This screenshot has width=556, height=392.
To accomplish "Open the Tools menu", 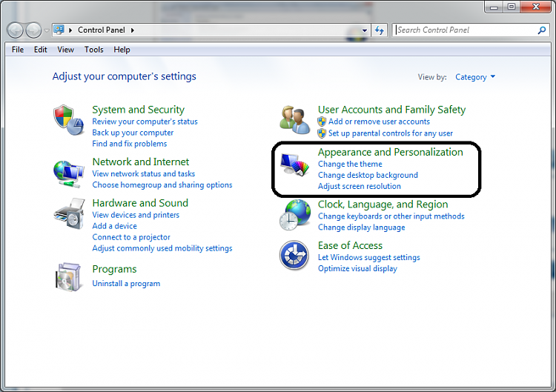I will [93, 50].
